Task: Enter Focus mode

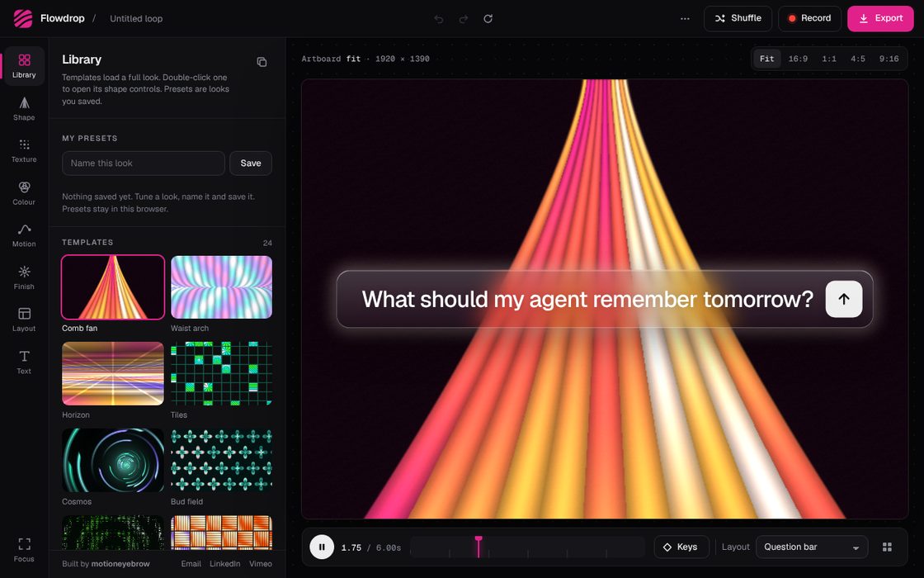Action: 24,549
